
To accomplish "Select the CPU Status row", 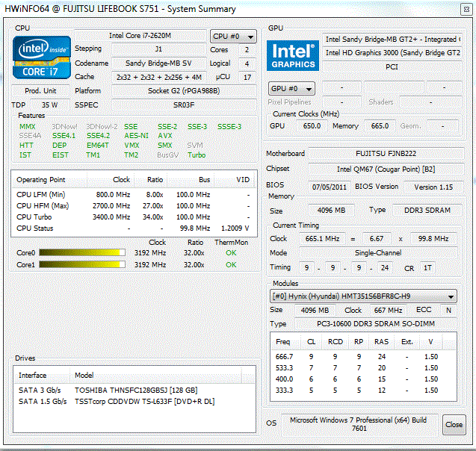I will coord(134,228).
